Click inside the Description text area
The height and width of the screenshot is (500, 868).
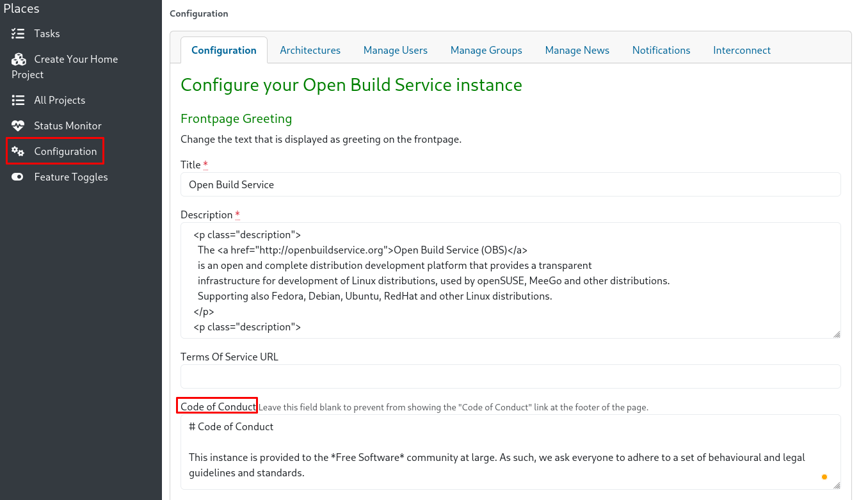510,280
